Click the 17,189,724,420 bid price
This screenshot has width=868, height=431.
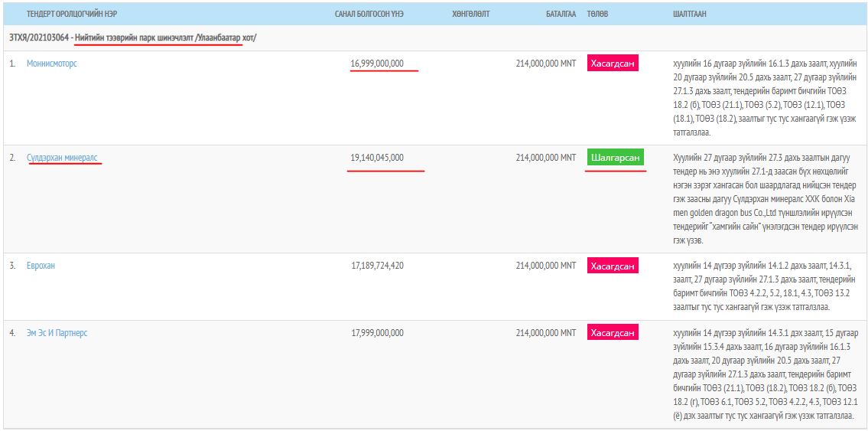coord(377,266)
